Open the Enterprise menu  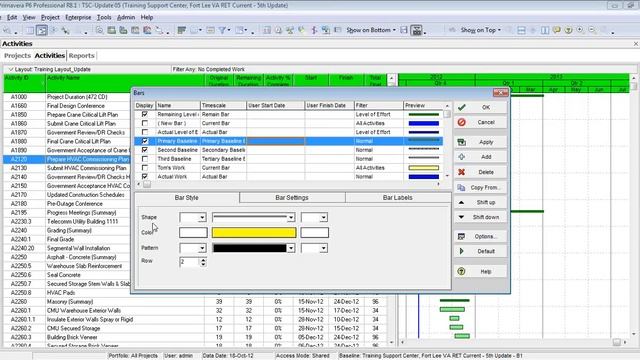[78, 18]
